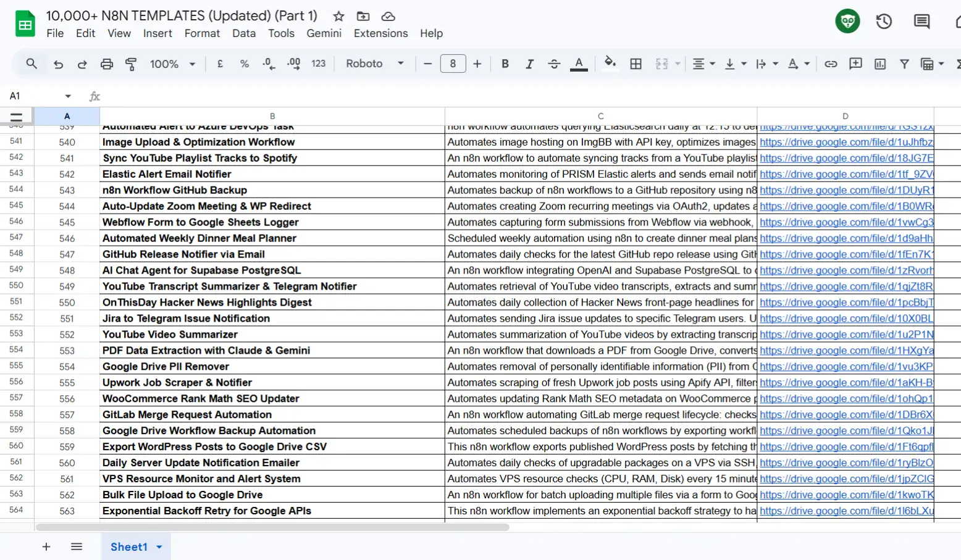The width and height of the screenshot is (961, 560).
Task: Click the Print icon in toolbar
Action: click(x=107, y=64)
